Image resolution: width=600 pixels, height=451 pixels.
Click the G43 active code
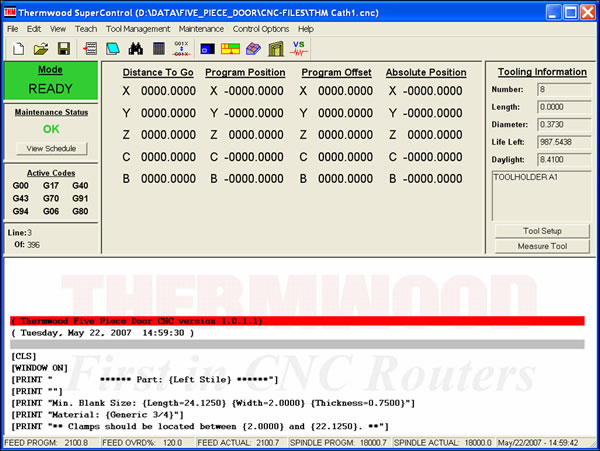point(21,199)
